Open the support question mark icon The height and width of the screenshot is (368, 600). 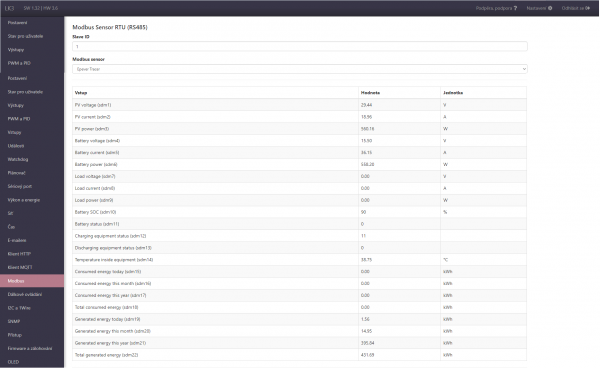pos(515,8)
